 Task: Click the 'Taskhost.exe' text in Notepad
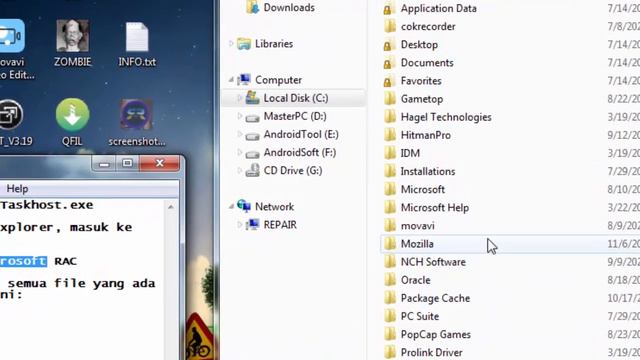(x=47, y=205)
